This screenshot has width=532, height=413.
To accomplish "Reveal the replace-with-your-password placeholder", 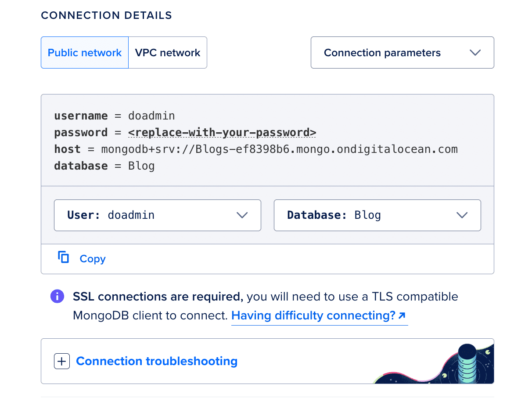I will 222,133.
